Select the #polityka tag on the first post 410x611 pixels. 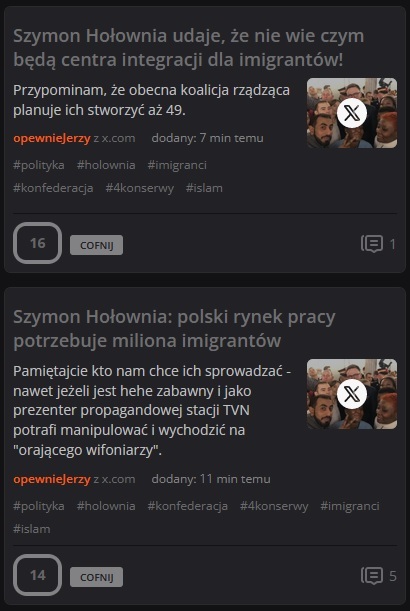click(x=39, y=165)
